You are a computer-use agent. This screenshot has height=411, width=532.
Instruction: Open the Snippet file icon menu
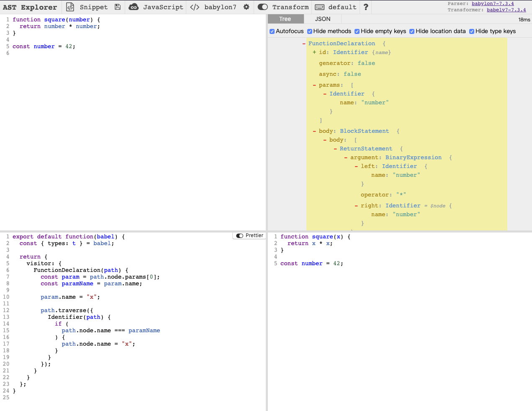click(x=70, y=7)
